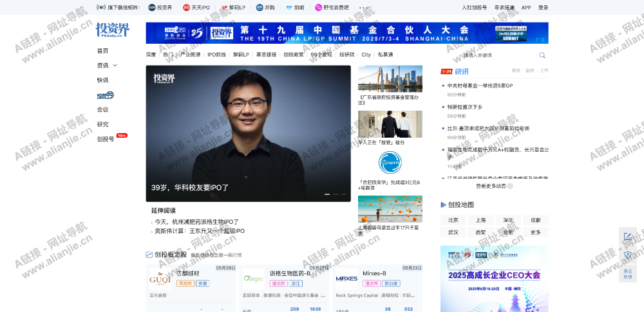Viewport: 644px width, 312px height.
Task: Click the arrow icon beside 查看更多动态
Action: [510, 186]
